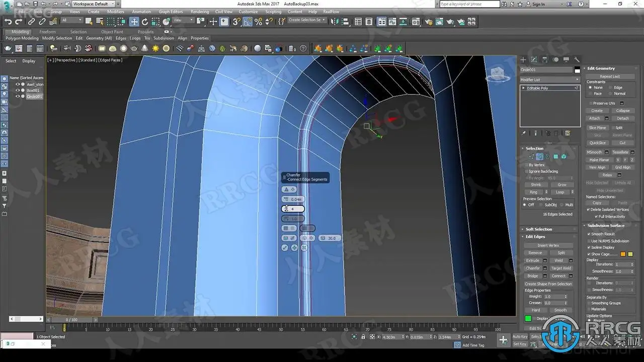
Task: Click the Insert Vertex button
Action: click(x=548, y=245)
